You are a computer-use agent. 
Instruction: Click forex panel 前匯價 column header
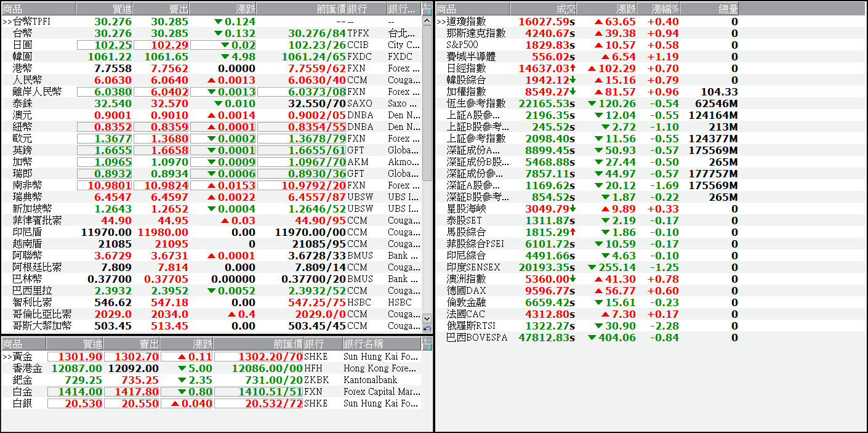click(x=302, y=9)
